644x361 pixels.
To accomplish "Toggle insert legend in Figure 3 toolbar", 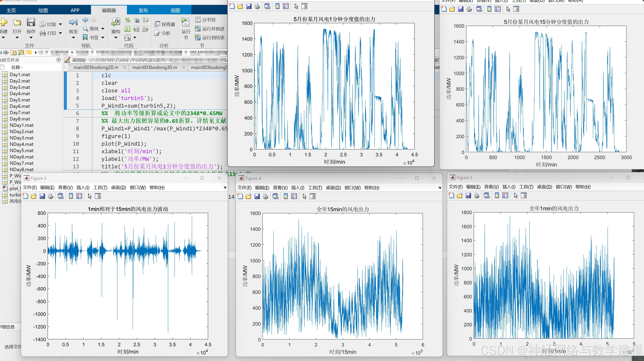I will [x=79, y=196].
